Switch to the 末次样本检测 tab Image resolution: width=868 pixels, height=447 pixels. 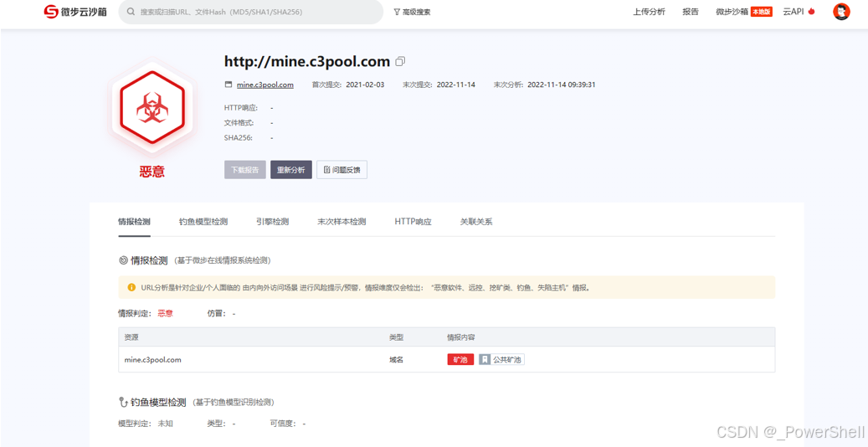342,222
